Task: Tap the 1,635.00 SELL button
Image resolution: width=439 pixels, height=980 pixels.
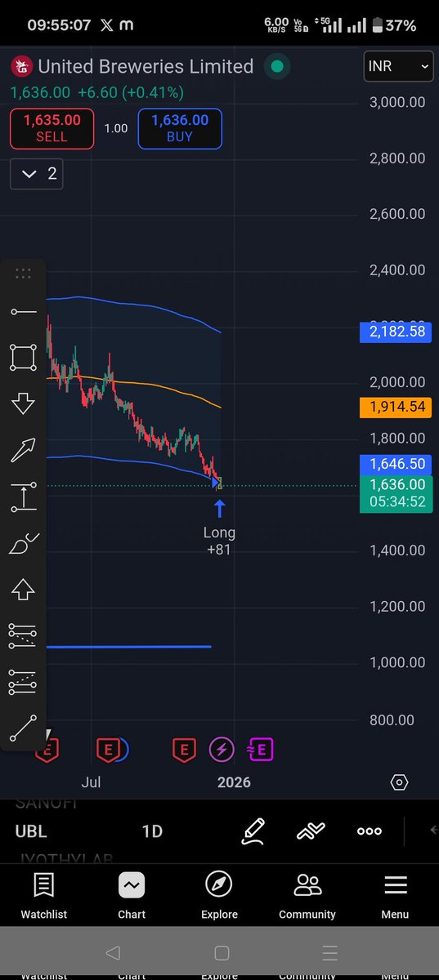Action: coord(52,128)
